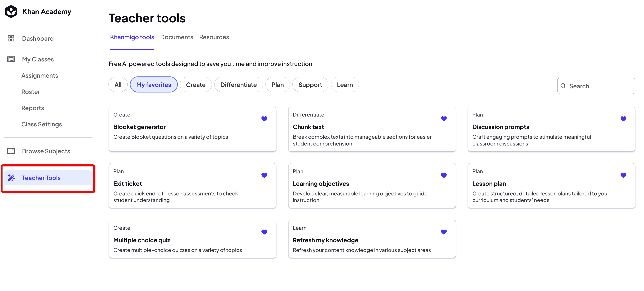Screen dimensions: 644x291
Task: Click the Khan Academy wordmark
Action: [47, 12]
